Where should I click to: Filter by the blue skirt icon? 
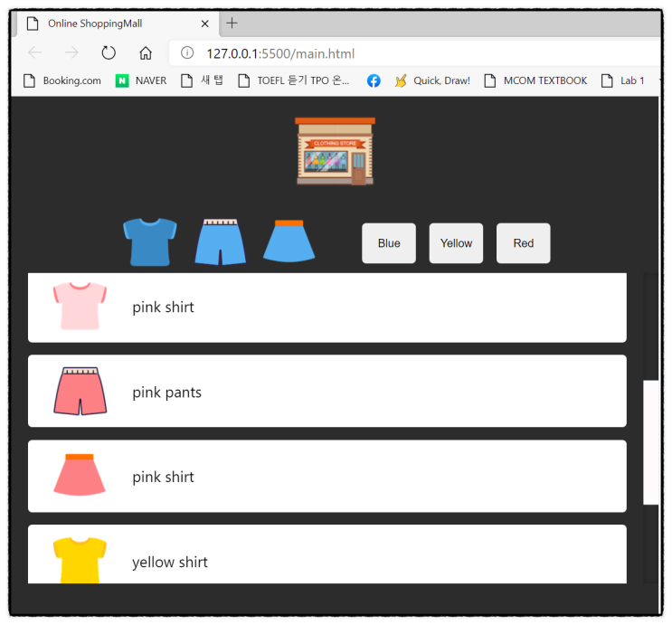(x=289, y=241)
